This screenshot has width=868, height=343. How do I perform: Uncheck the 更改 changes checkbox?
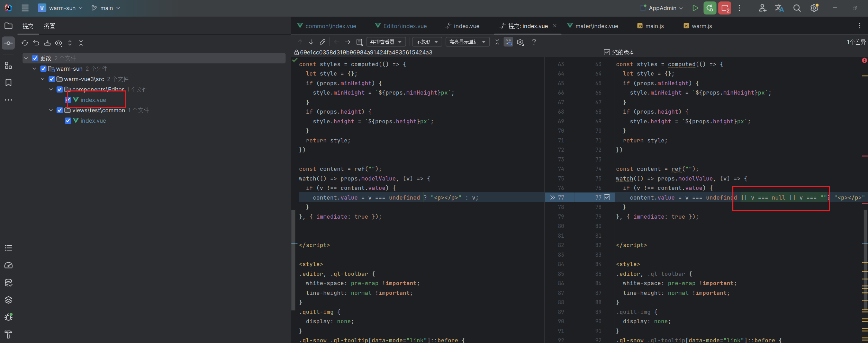coord(35,58)
